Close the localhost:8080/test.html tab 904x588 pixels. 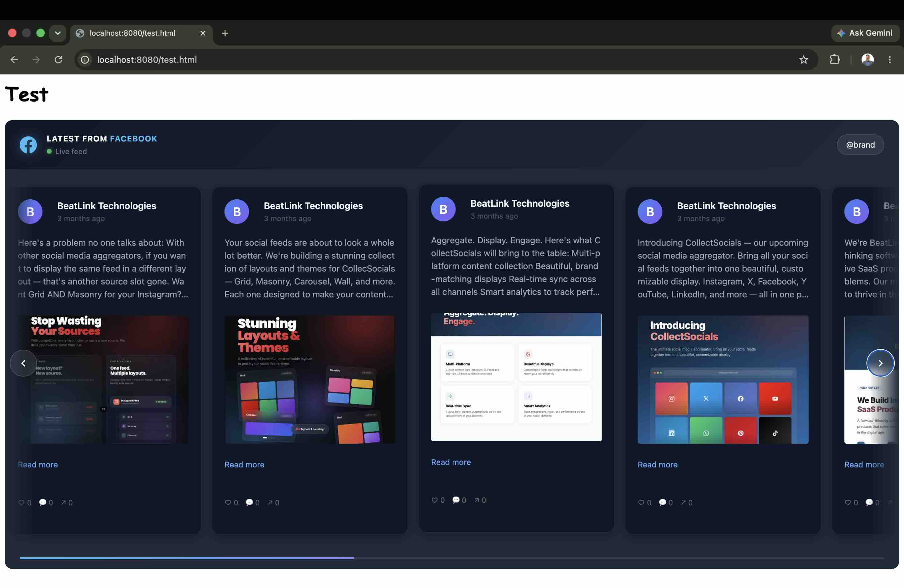pos(203,33)
